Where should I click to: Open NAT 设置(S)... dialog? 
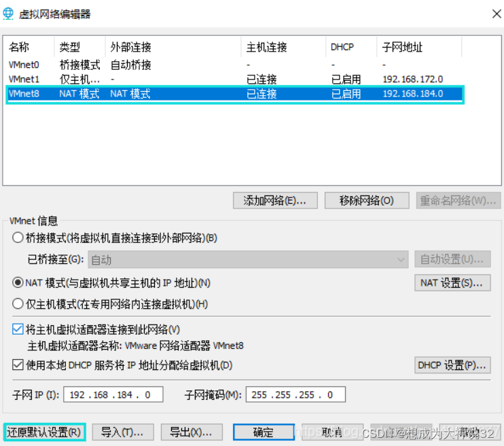(452, 283)
